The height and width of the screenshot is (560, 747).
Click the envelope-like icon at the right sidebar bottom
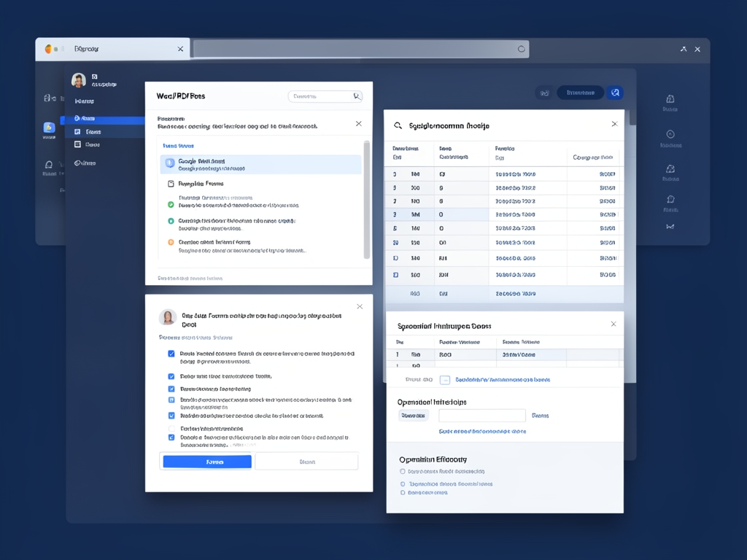coord(670,227)
